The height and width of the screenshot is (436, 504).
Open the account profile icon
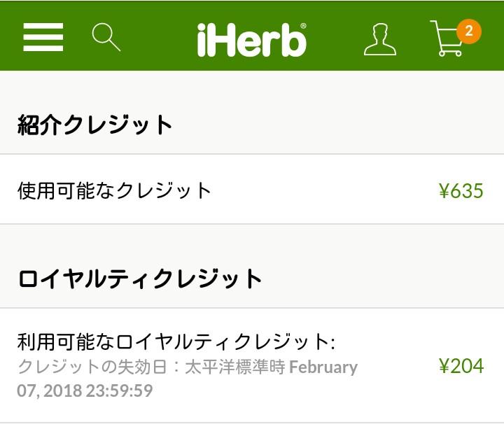coord(379,38)
